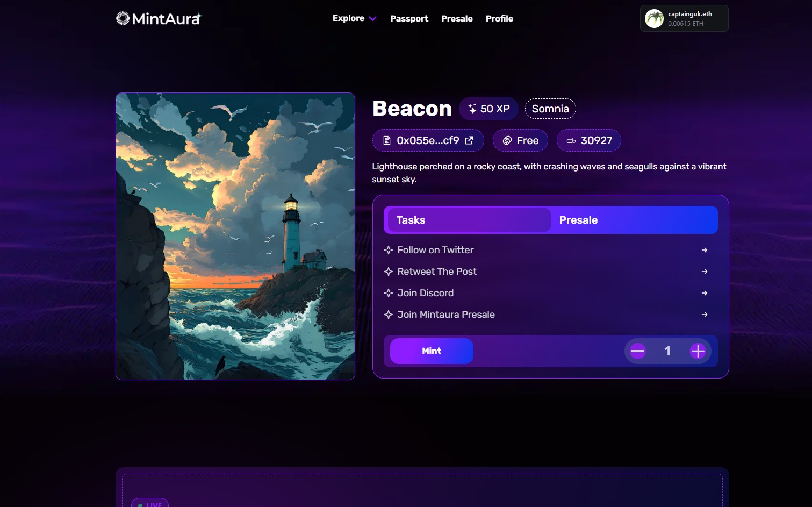This screenshot has height=507, width=812.
Task: Click the captainguk.eth wallet avatar
Action: point(654,19)
